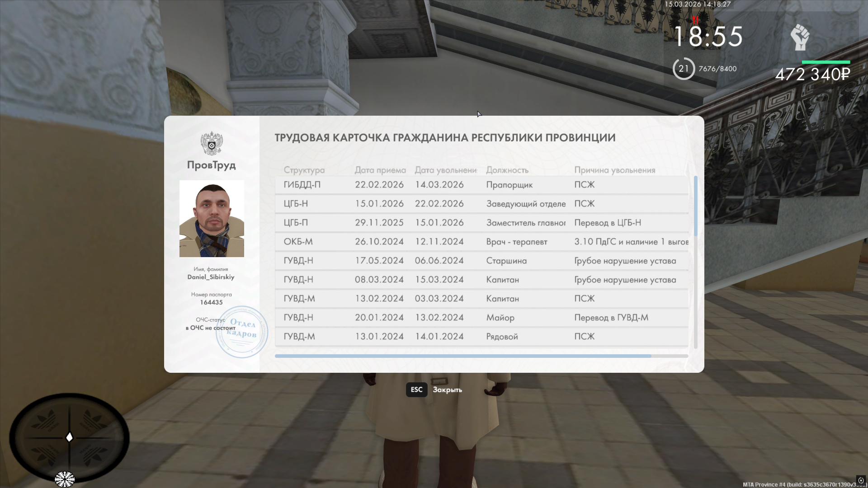
Task: Click the vertical scrollbar of employment table
Action: [695, 206]
